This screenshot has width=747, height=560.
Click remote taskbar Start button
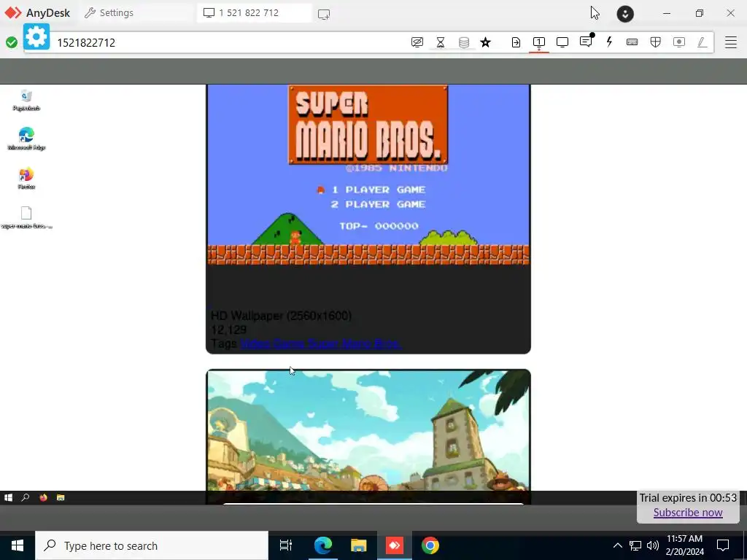8,497
